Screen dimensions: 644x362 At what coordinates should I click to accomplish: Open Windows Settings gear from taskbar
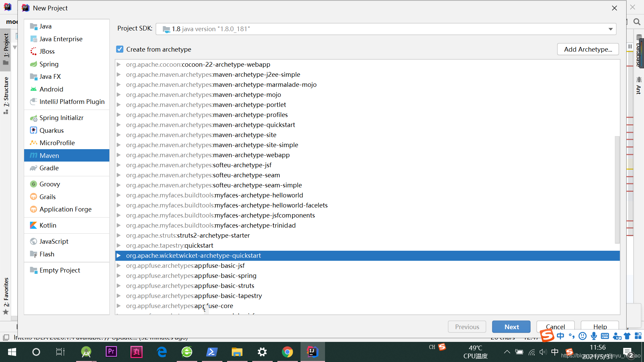(262, 352)
